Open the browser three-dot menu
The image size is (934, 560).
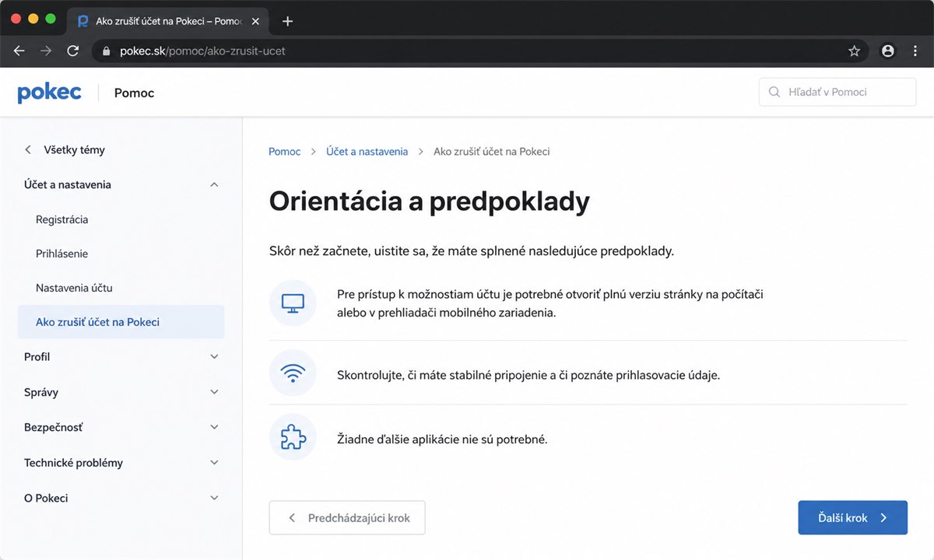[x=915, y=51]
